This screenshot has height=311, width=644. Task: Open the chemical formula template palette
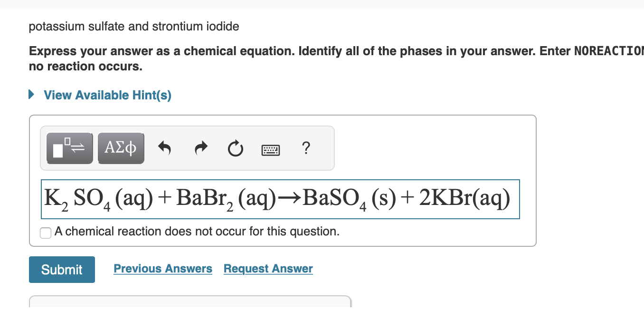[x=69, y=148]
